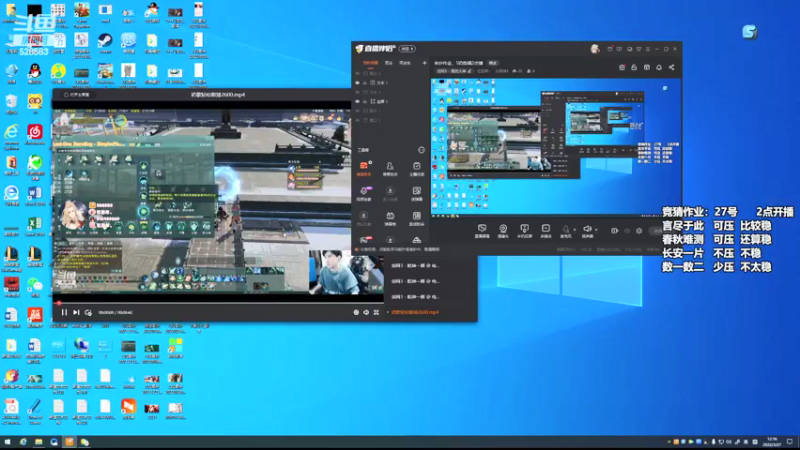Open the Windows Start menu
This screenshot has height=450, width=800.
click(x=7, y=442)
